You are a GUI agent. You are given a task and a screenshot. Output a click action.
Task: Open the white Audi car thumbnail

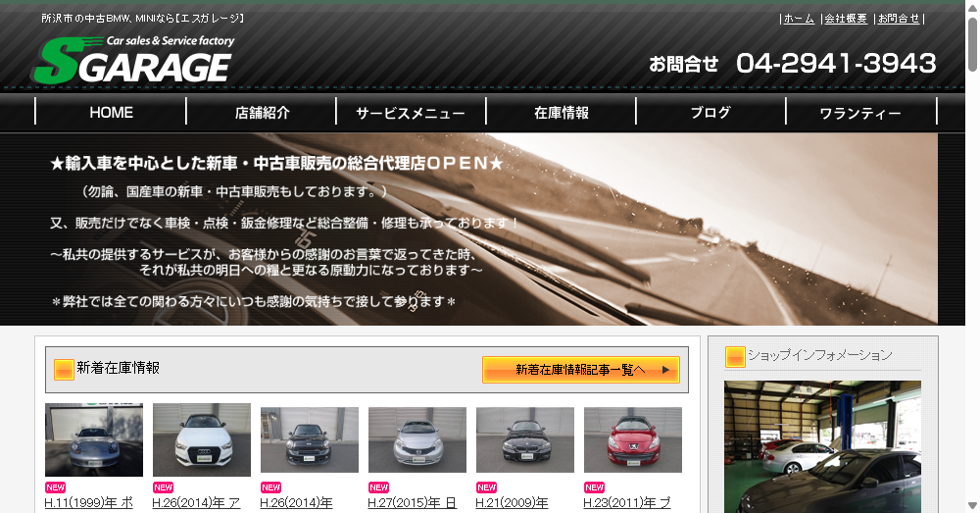[202, 440]
